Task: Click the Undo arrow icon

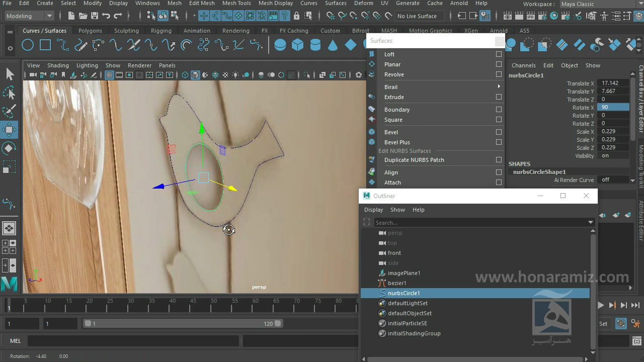Action: pos(106,16)
